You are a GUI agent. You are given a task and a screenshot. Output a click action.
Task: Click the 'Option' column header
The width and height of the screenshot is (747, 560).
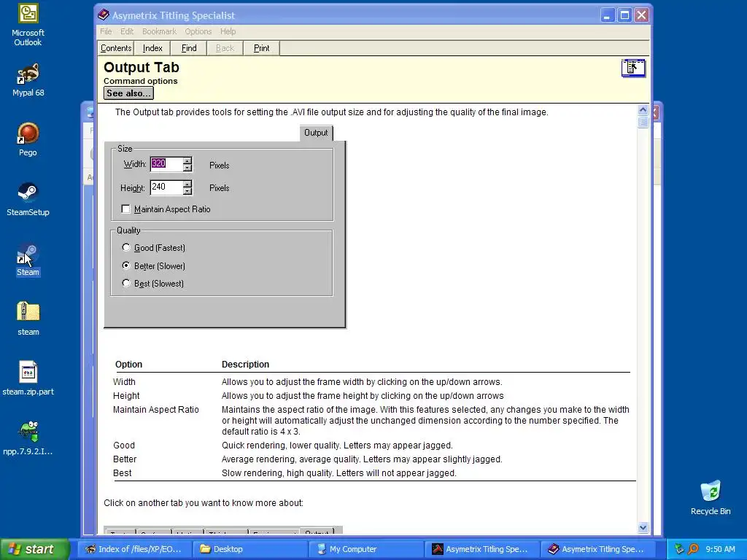[128, 365]
